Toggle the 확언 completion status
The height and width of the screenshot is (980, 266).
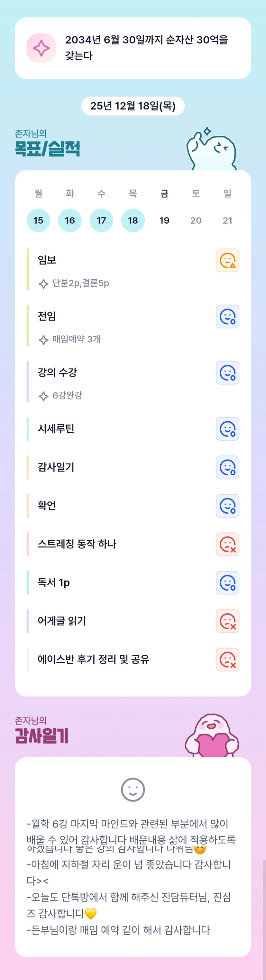227,506
